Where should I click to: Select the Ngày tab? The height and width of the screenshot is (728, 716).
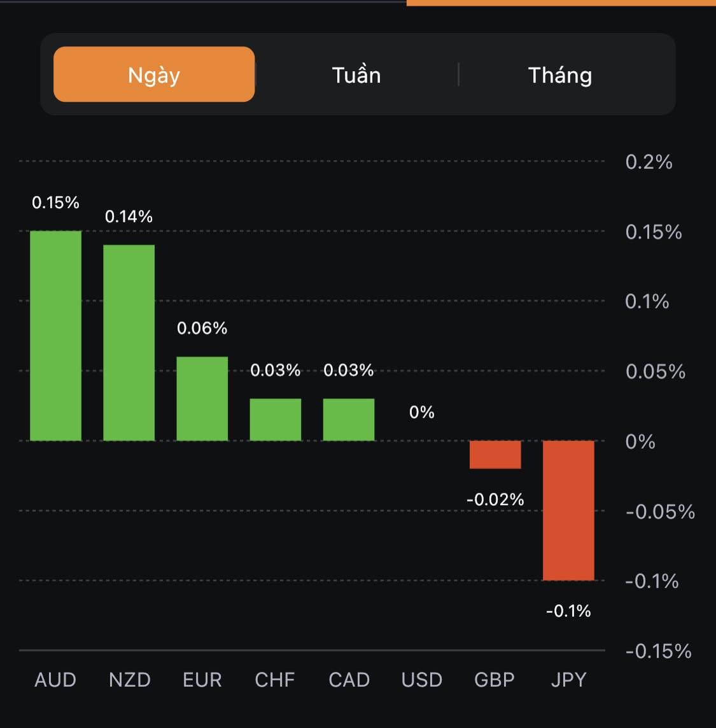[x=154, y=74]
